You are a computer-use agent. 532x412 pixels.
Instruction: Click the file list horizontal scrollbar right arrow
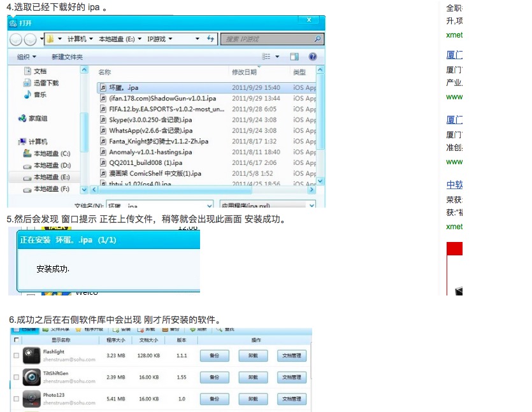312,190
